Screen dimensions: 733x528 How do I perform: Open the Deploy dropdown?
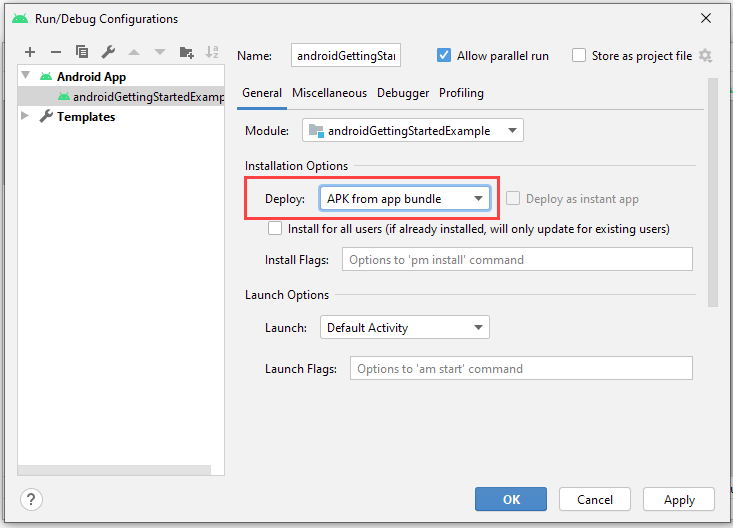click(404, 199)
